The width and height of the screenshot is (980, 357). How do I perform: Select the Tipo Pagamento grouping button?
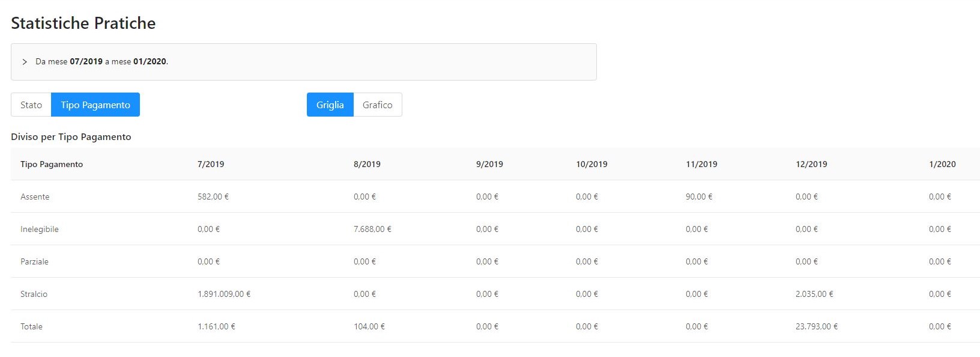[x=95, y=105]
